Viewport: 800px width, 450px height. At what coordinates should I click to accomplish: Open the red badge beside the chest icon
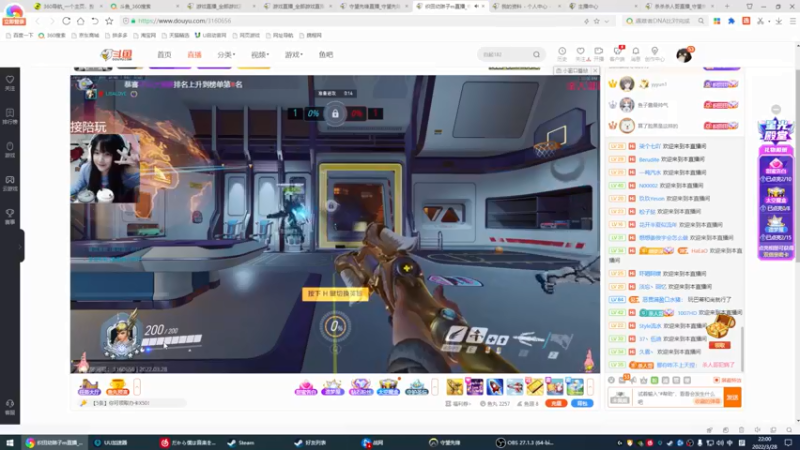719,345
